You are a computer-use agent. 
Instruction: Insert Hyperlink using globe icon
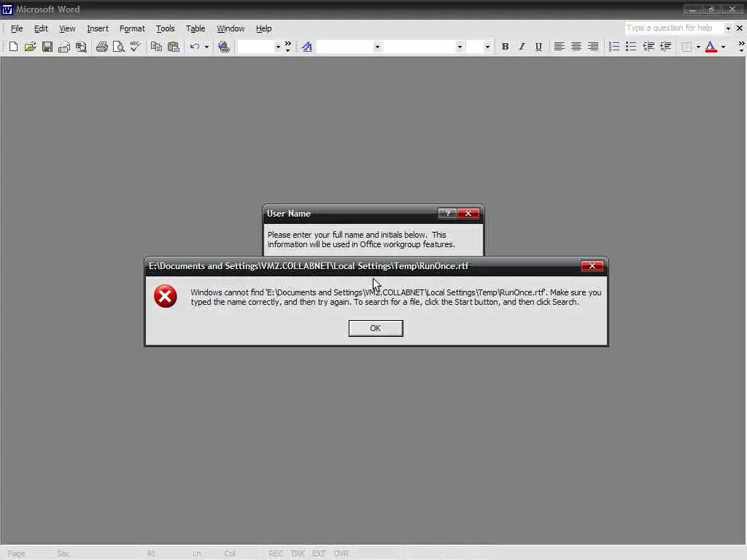(224, 47)
